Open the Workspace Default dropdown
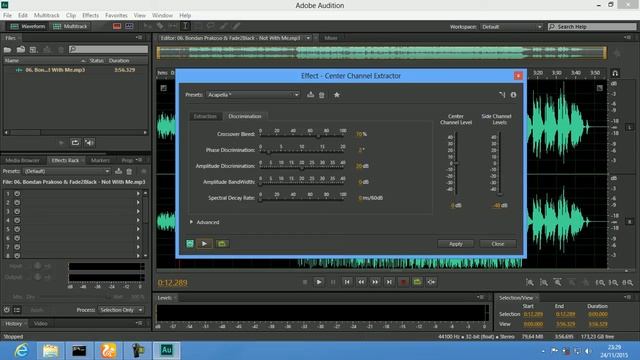The image size is (640, 360). click(x=512, y=27)
